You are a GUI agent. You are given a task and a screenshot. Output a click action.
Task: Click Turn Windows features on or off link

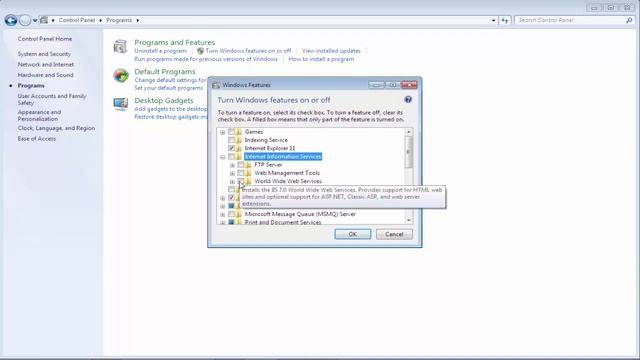(248, 51)
